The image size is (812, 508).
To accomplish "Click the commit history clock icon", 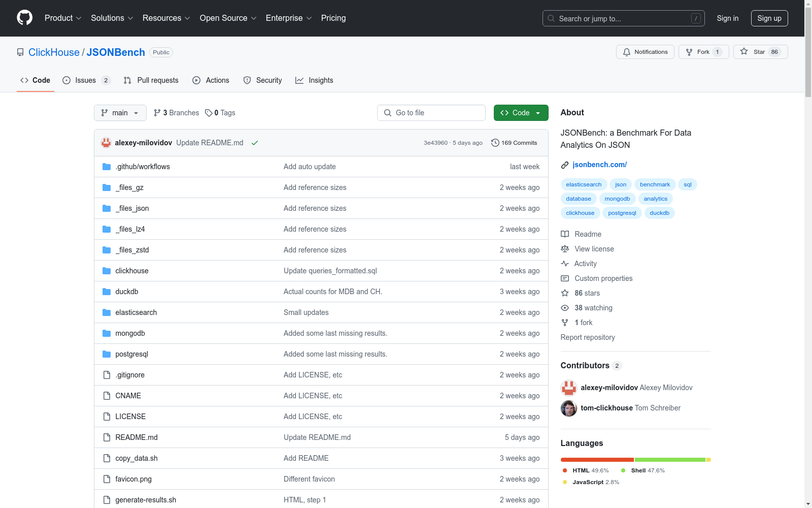I will (x=495, y=143).
